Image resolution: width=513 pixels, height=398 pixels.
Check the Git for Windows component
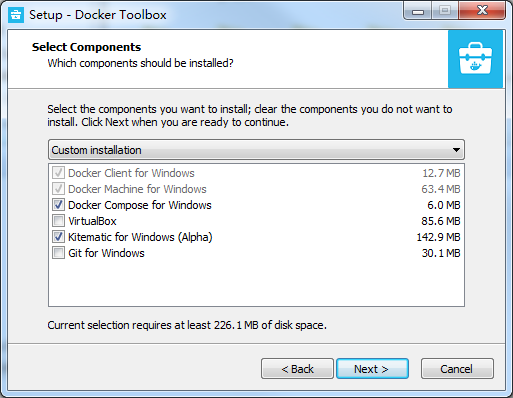point(58,253)
